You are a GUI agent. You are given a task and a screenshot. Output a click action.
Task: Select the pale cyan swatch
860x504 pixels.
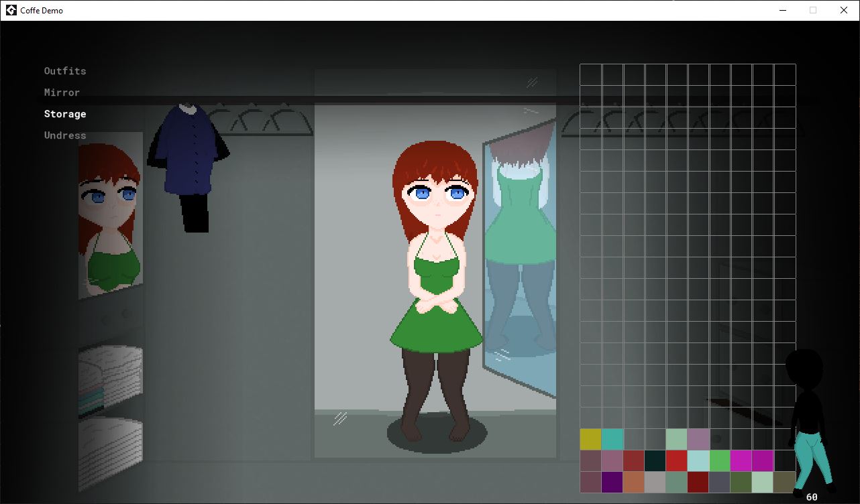[x=698, y=460]
